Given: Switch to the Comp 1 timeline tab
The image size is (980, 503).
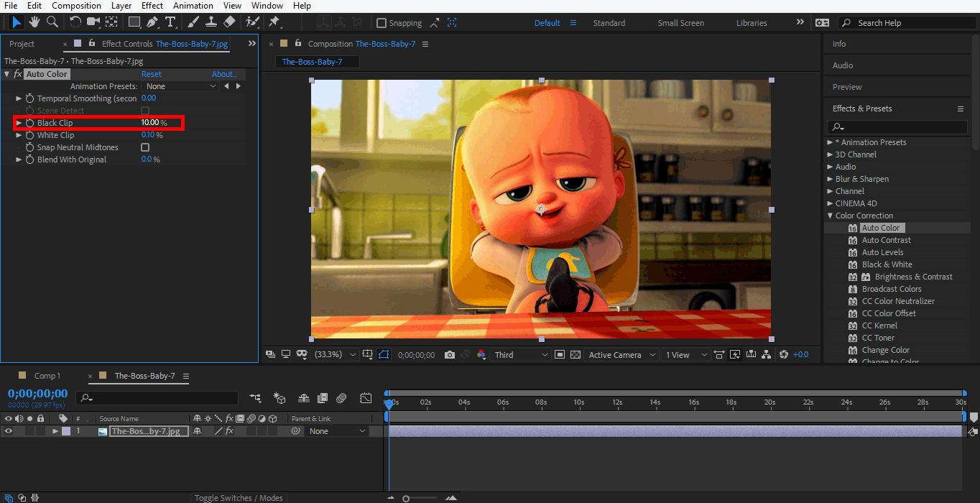Looking at the screenshot, I should point(47,376).
